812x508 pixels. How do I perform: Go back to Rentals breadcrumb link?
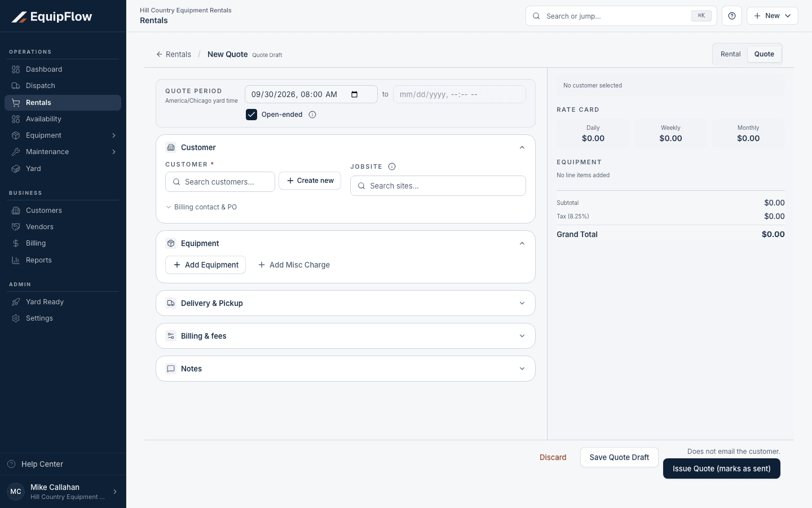click(x=174, y=54)
